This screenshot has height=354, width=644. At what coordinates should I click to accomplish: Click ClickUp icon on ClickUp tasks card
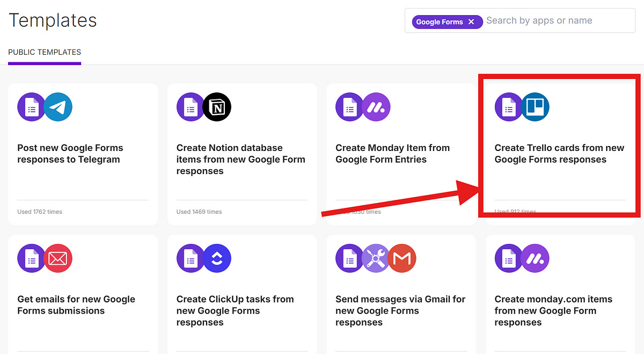pos(217,258)
